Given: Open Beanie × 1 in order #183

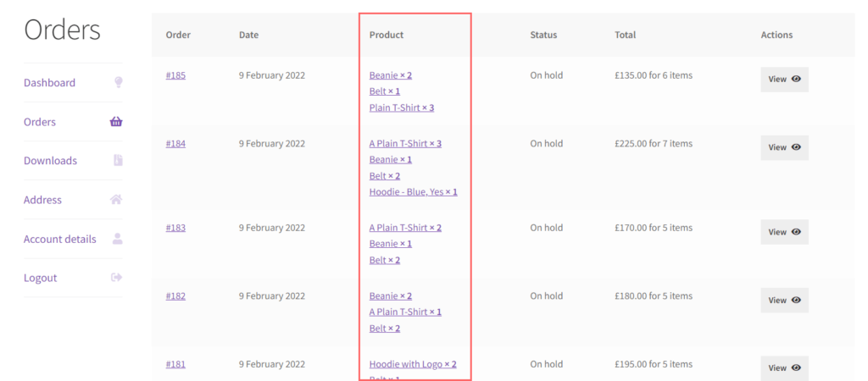Looking at the screenshot, I should (x=390, y=244).
